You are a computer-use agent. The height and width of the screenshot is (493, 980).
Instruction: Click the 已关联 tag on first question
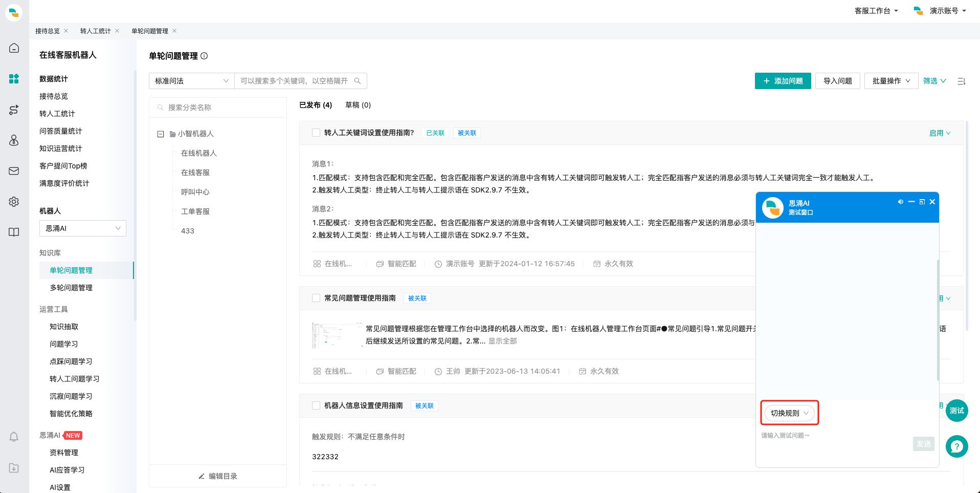coord(435,133)
